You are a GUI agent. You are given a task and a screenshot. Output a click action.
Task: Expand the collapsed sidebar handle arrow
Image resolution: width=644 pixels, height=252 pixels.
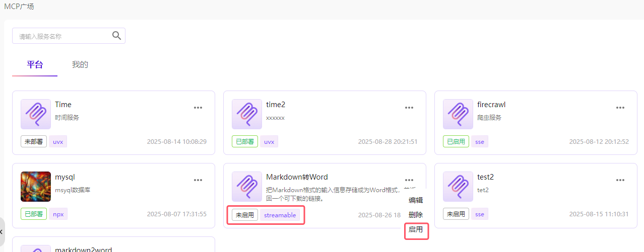[2, 232]
